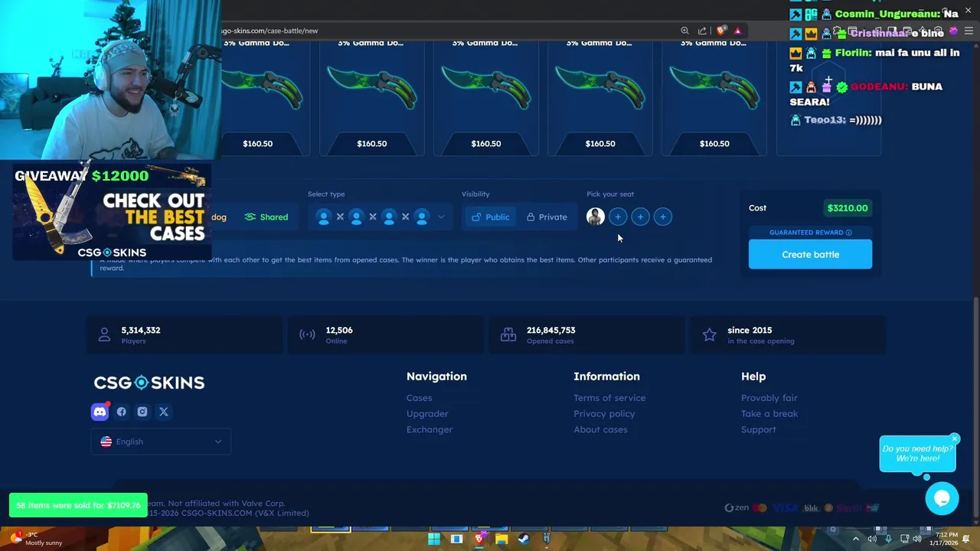Click the $3210.00 cost value

(848, 208)
